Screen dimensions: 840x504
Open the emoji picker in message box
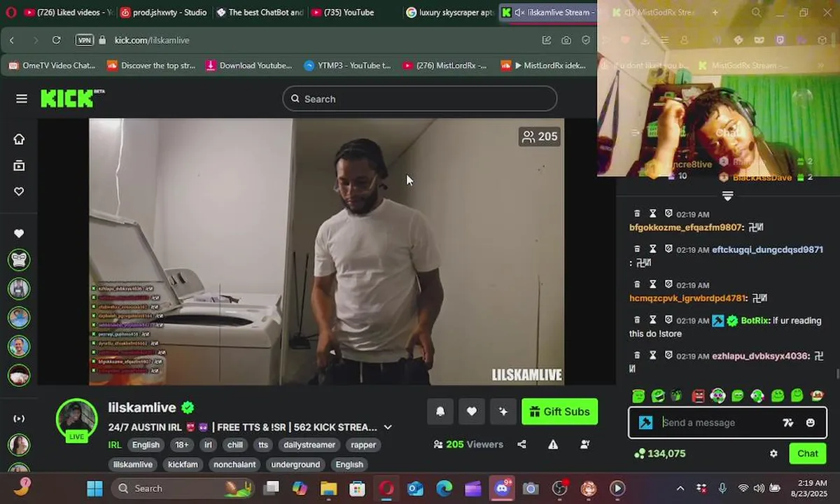[811, 423]
